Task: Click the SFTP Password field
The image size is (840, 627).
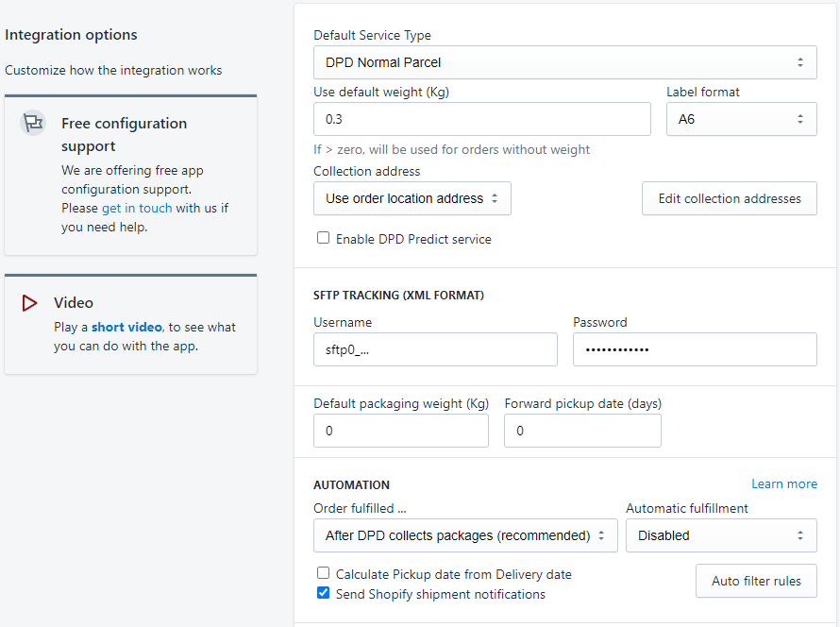Action: [x=695, y=349]
